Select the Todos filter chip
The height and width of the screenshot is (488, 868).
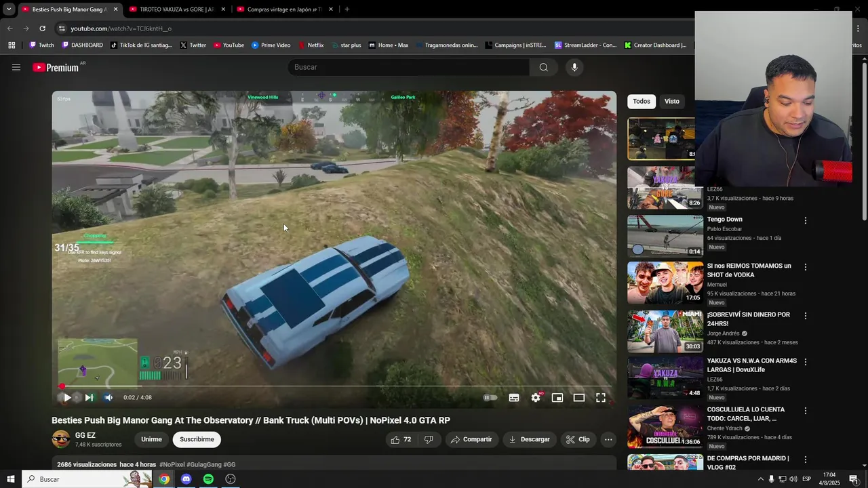click(642, 102)
